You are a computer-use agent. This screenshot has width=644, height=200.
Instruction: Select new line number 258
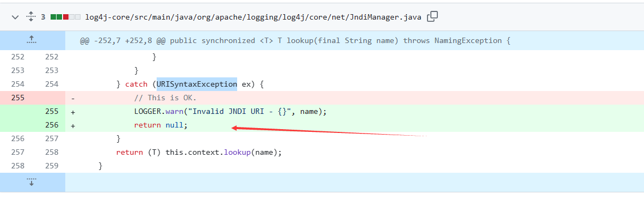coord(52,152)
